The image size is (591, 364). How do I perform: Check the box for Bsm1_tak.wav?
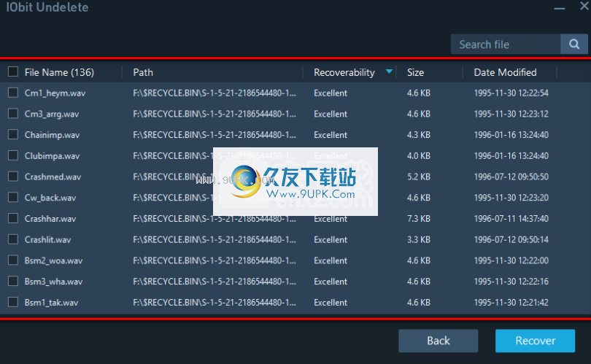click(x=13, y=302)
